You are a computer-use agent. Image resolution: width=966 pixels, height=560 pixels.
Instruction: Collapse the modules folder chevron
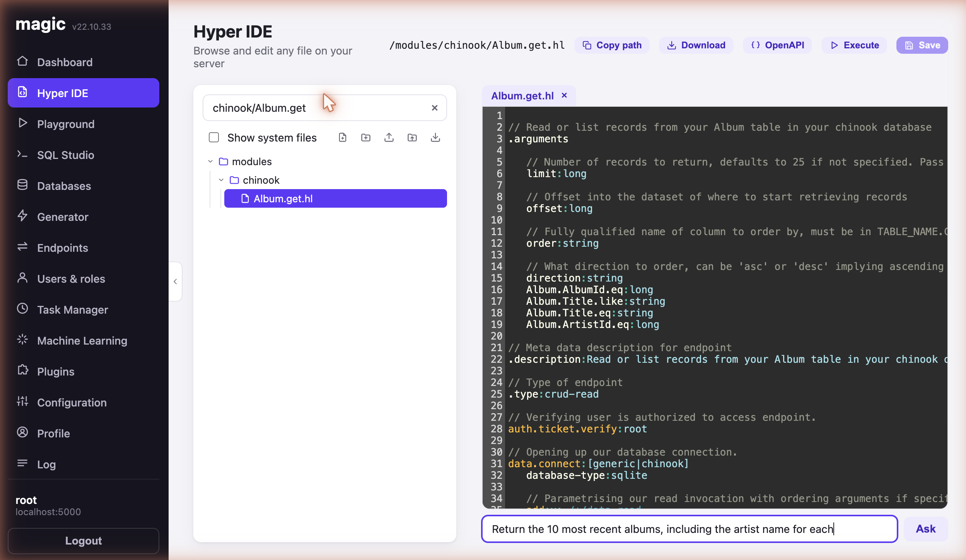pos(210,162)
